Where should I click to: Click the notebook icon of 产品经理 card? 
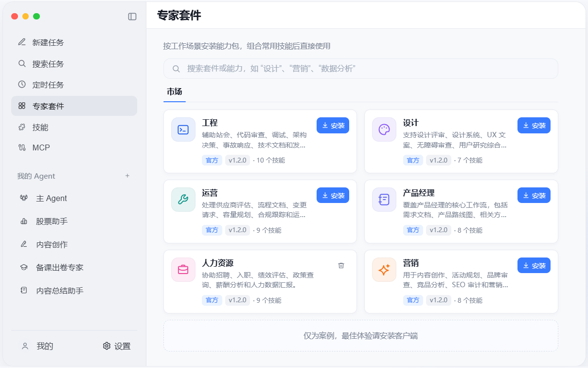[x=384, y=200]
